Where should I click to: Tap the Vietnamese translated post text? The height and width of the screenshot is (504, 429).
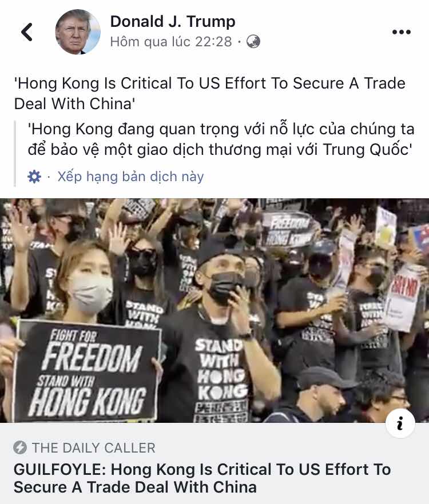[221, 139]
